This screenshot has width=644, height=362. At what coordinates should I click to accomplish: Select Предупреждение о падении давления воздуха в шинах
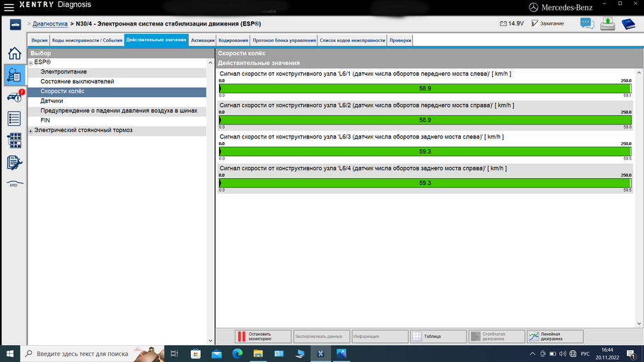click(x=117, y=110)
